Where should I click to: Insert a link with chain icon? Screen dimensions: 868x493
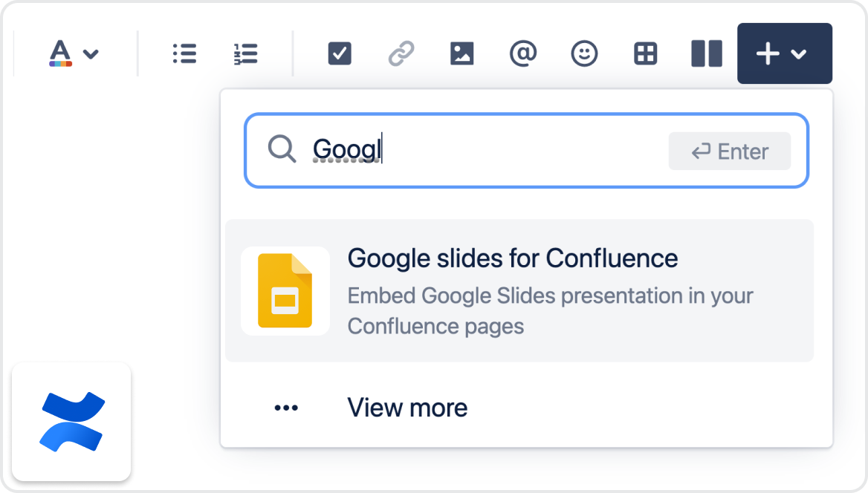(401, 53)
